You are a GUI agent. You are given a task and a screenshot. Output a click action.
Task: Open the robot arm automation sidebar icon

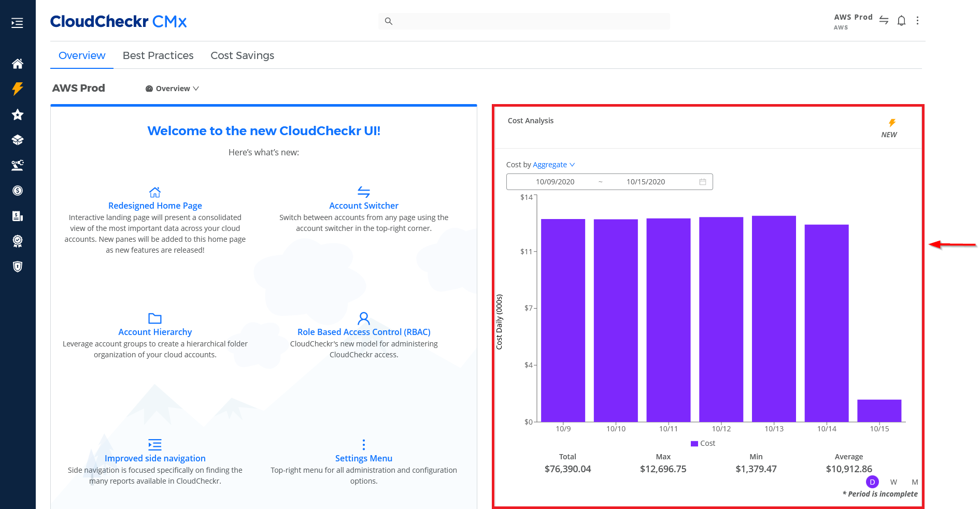(x=18, y=165)
